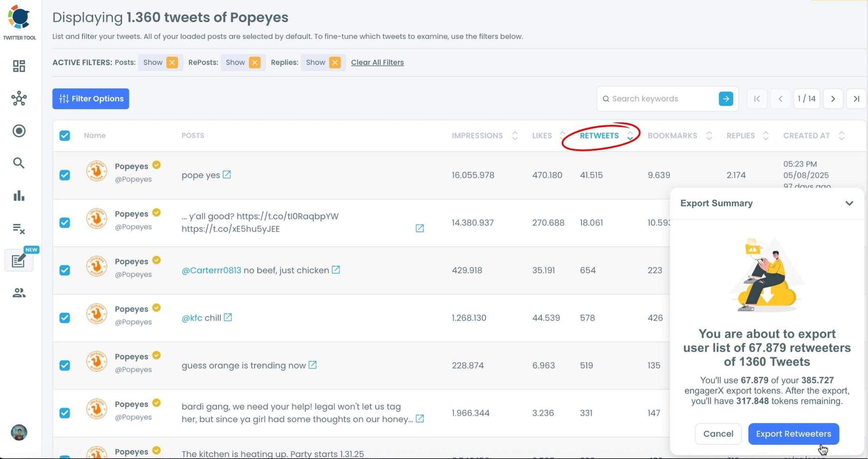
Task: Open the list-remove icon in sidebar
Action: [x=19, y=228]
